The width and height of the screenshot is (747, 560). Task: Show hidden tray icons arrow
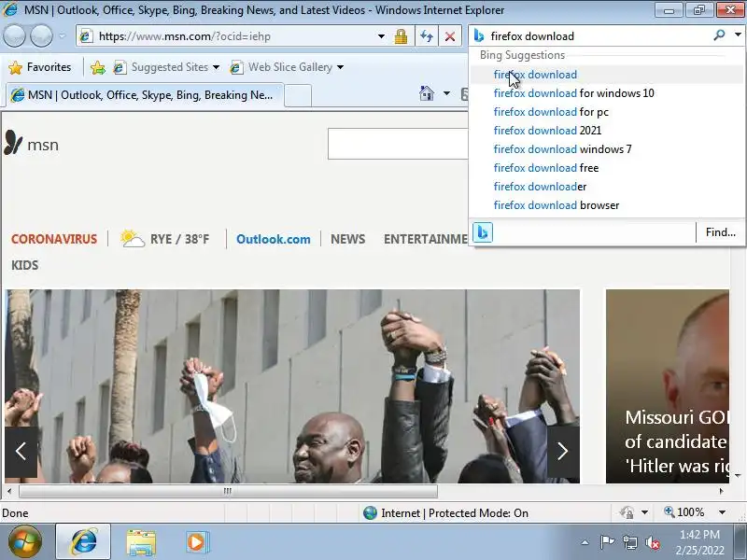pyautogui.click(x=585, y=542)
